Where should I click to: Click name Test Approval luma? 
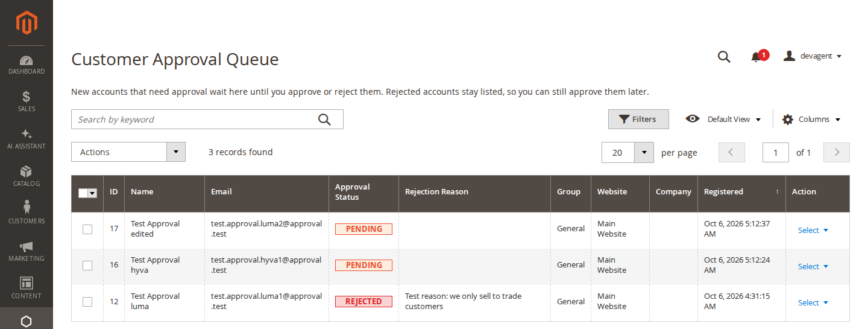pos(156,301)
